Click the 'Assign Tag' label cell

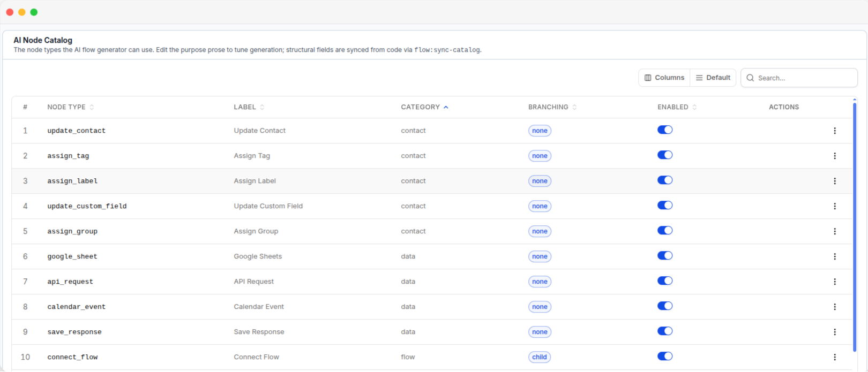click(x=252, y=156)
